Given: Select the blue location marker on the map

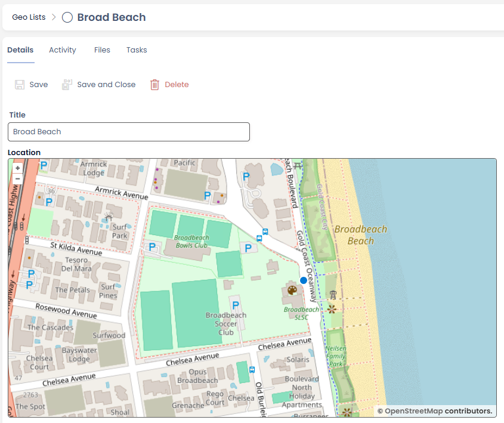Looking at the screenshot, I should pos(303,280).
